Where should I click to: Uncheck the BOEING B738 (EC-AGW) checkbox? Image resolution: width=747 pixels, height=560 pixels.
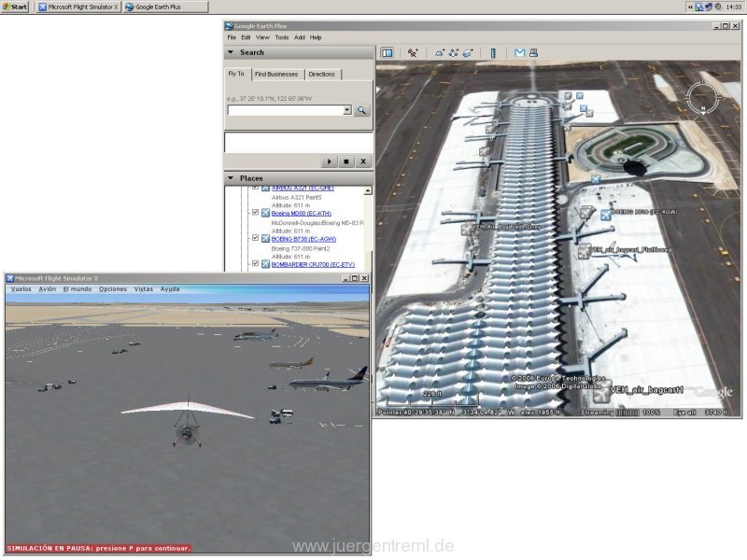coord(255,238)
